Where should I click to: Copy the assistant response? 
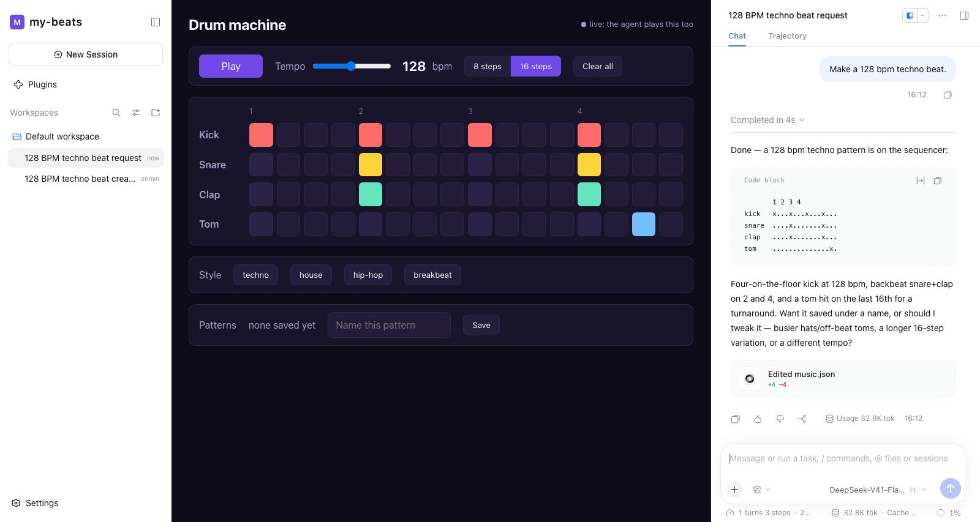736,419
